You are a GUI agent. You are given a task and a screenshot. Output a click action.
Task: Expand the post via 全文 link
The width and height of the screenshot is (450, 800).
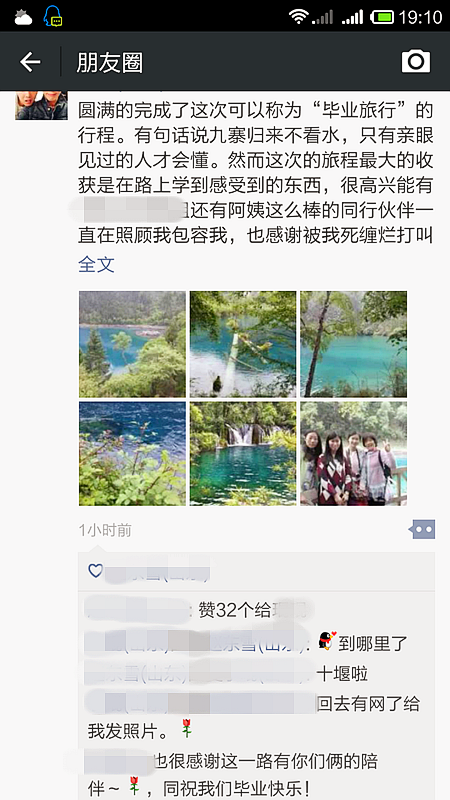pyautogui.click(x=96, y=265)
